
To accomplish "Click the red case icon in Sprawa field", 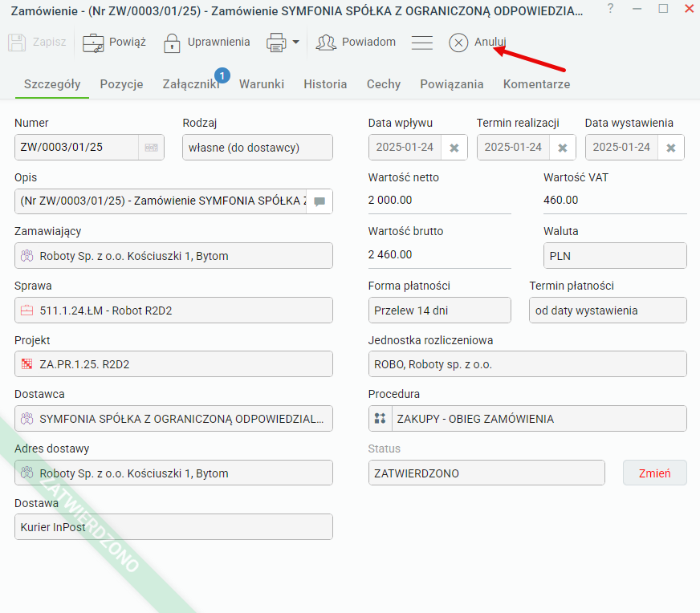I will (26, 310).
